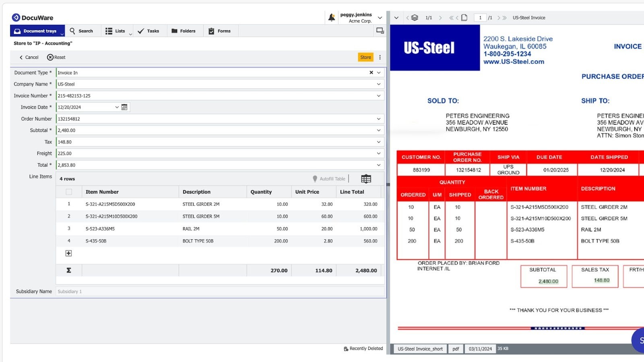The width and height of the screenshot is (644, 362).
Task: Open the calendar picker for Invoice Date
Action: click(x=124, y=107)
